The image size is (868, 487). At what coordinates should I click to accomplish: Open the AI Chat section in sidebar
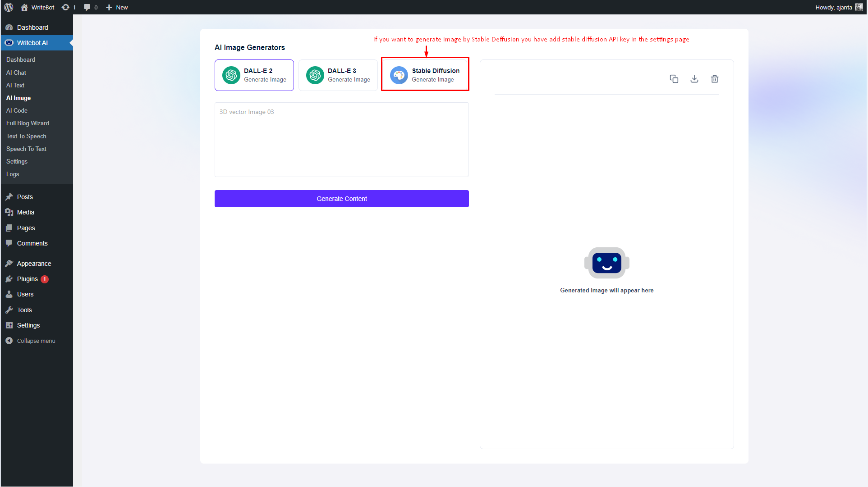tap(15, 73)
